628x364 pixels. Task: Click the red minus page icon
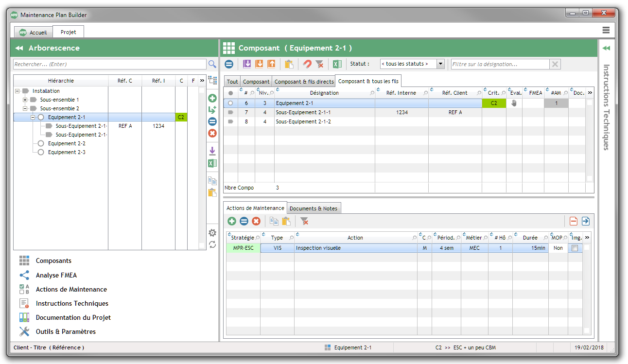[x=574, y=221]
